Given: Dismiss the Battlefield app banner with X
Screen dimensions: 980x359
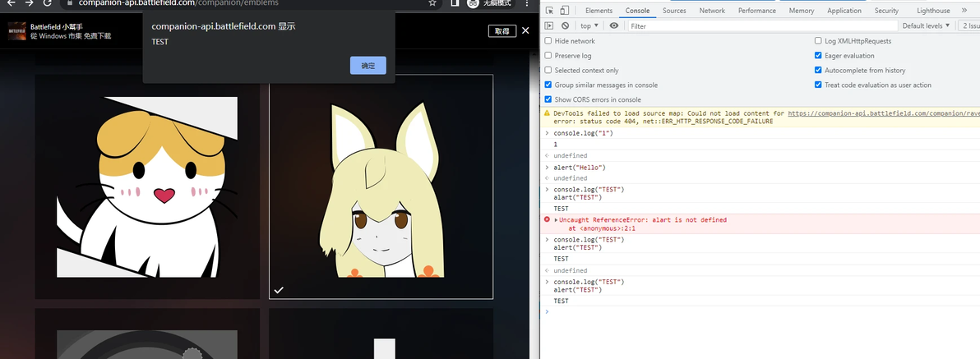Looking at the screenshot, I should (525, 30).
